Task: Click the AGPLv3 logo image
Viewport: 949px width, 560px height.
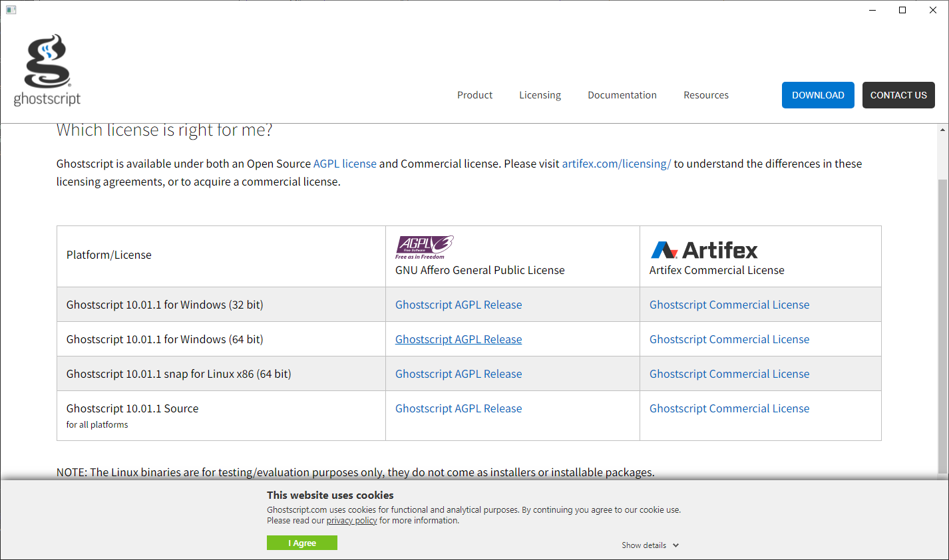Action: (x=424, y=247)
